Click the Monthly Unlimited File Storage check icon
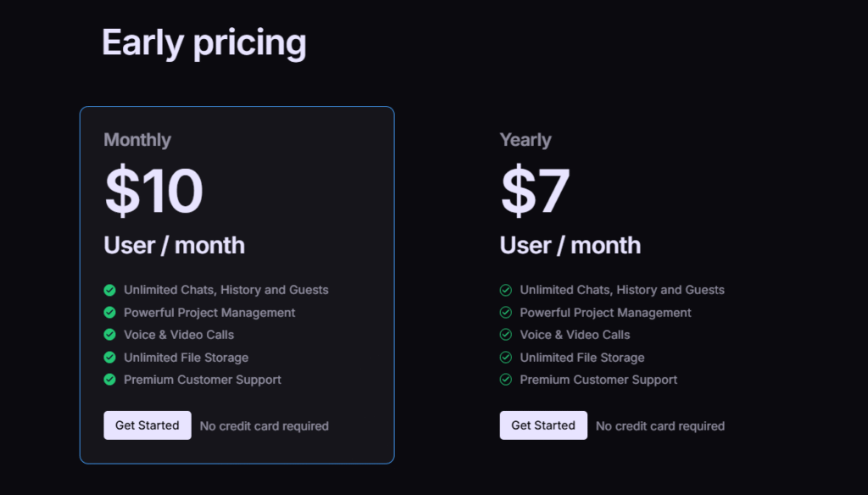Viewport: 868px width, 495px height. tap(109, 358)
